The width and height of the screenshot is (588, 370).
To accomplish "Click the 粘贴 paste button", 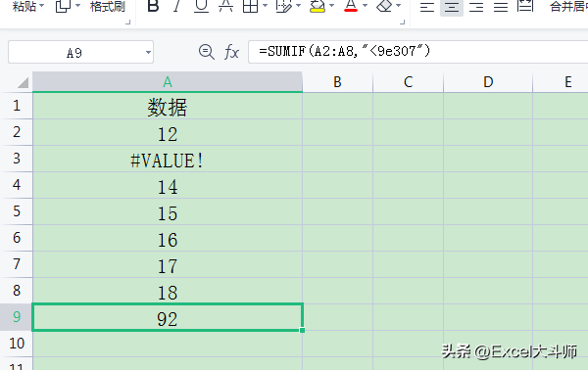I will (x=24, y=7).
